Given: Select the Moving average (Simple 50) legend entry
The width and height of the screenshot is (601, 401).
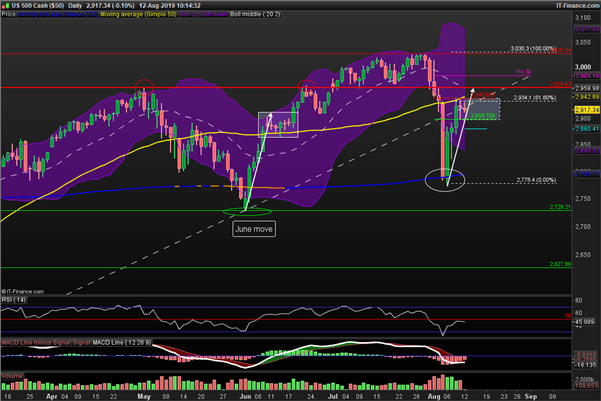Looking at the screenshot, I should coord(138,14).
